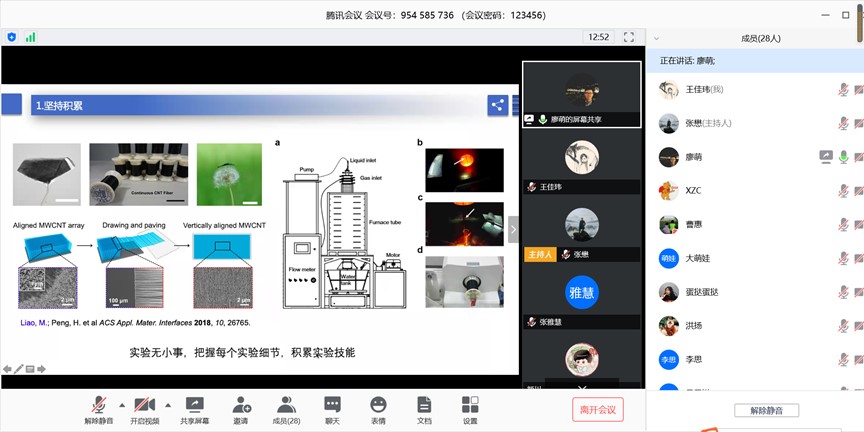Advance slide with right arrow icon
The image size is (864, 432).
coord(41,369)
